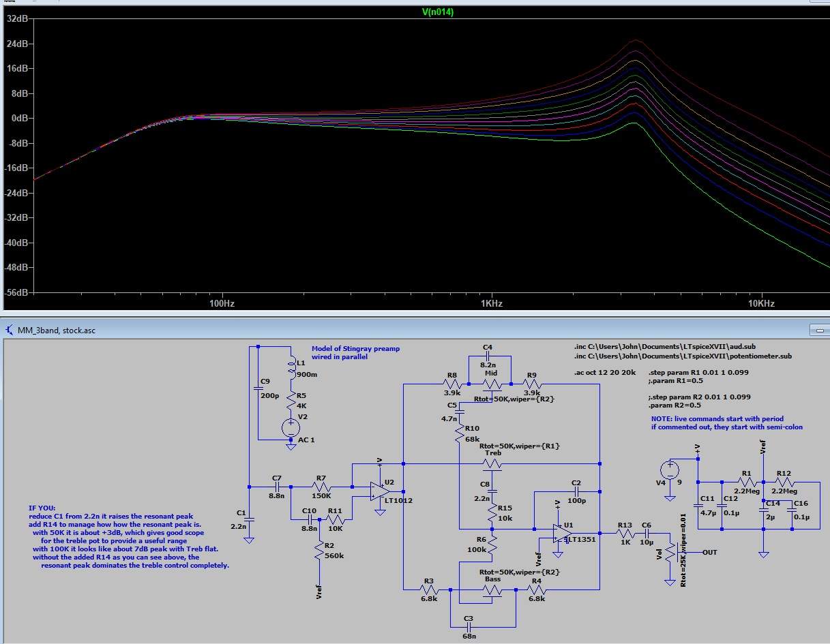Click resistor R9 3.9k symbol
This screenshot has width=830, height=644.
[x=532, y=384]
